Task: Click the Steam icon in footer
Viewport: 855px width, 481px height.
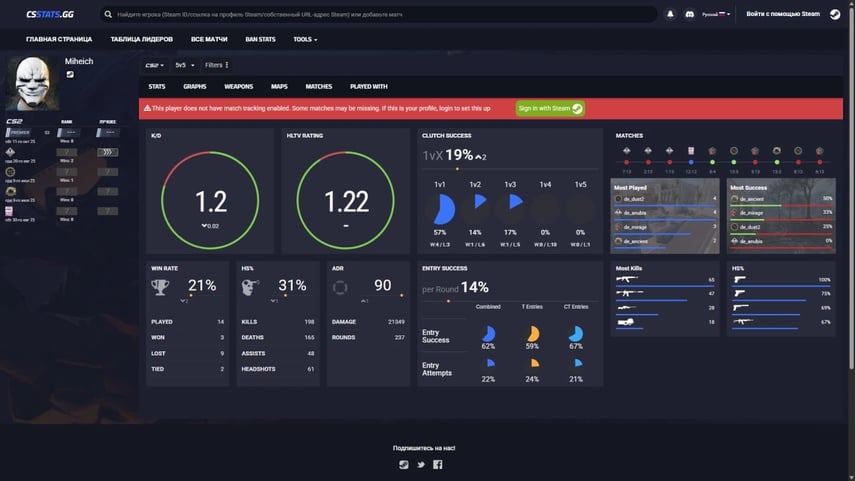Action: pos(404,464)
